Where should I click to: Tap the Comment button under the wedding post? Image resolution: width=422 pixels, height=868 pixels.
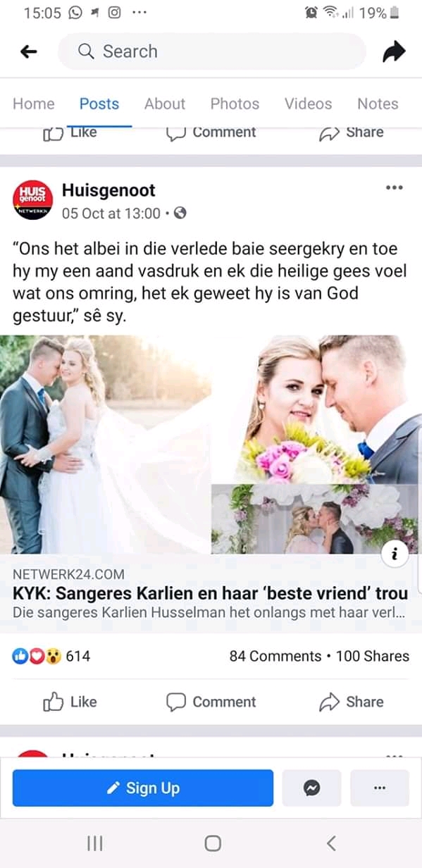(211, 702)
